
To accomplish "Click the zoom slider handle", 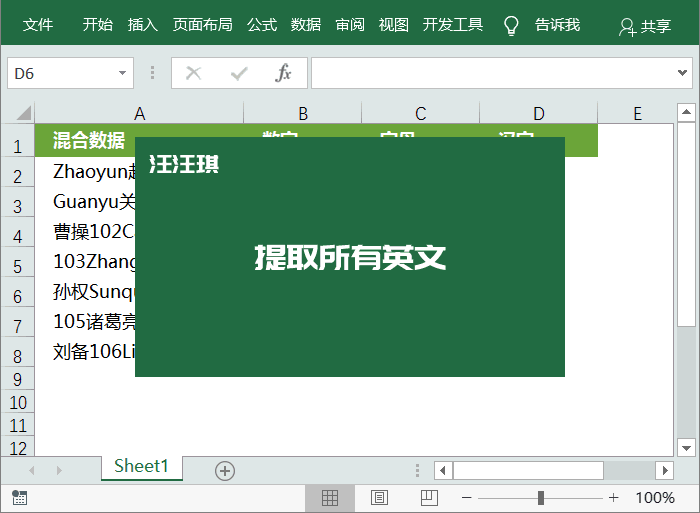I will tap(541, 497).
